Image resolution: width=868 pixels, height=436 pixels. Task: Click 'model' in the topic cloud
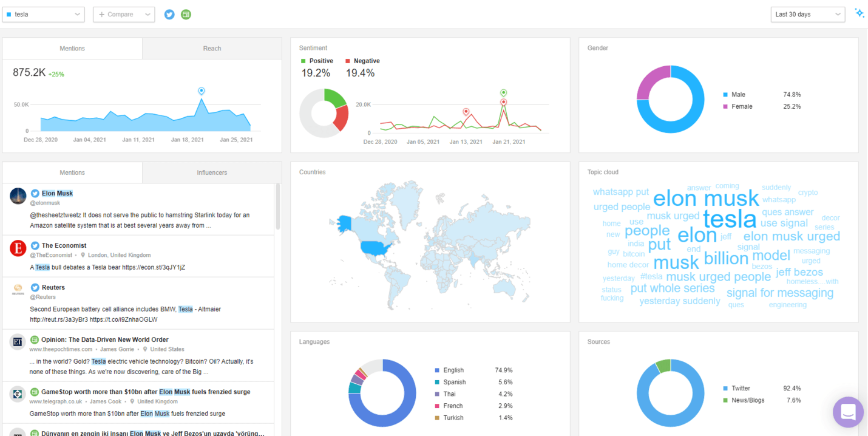(x=771, y=256)
